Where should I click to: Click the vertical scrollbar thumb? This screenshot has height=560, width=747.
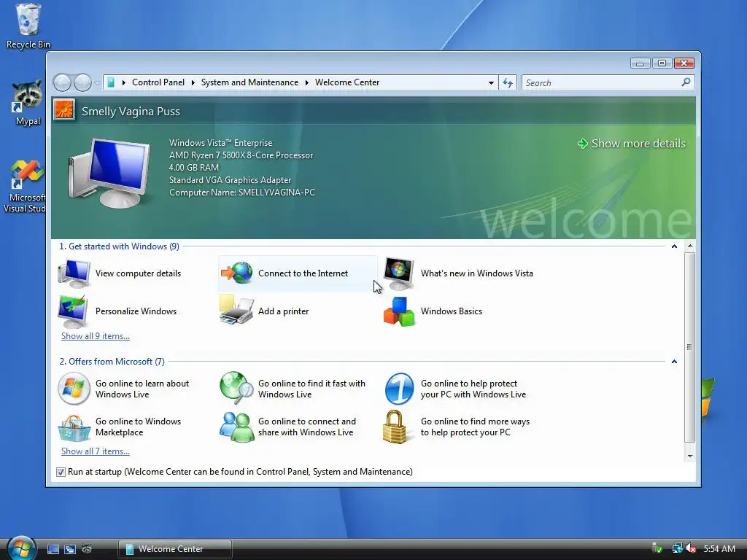point(690,347)
